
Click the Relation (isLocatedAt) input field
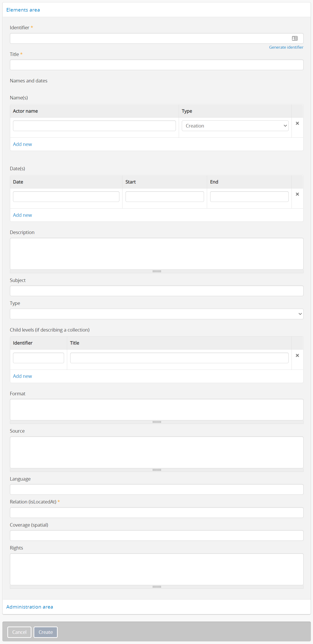click(157, 512)
